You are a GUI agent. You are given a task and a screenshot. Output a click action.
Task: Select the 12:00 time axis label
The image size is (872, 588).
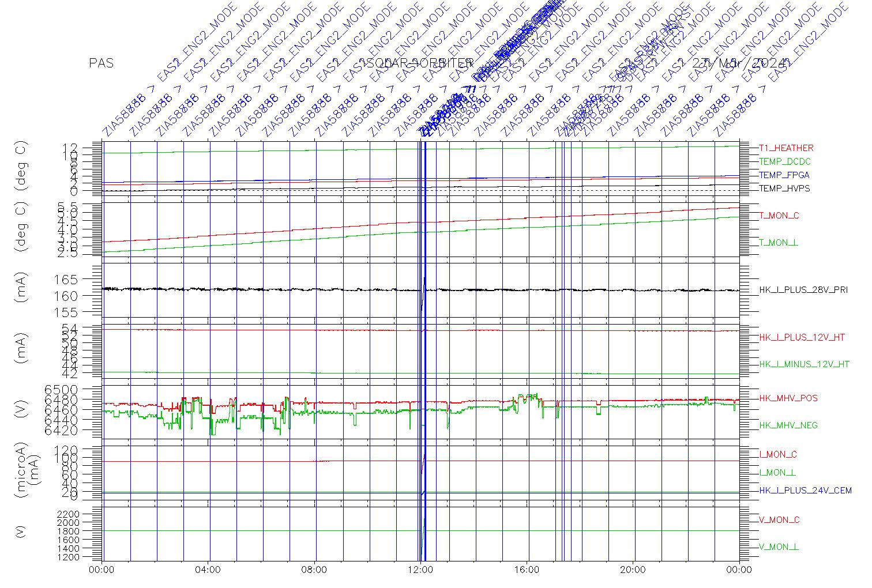pos(420,570)
